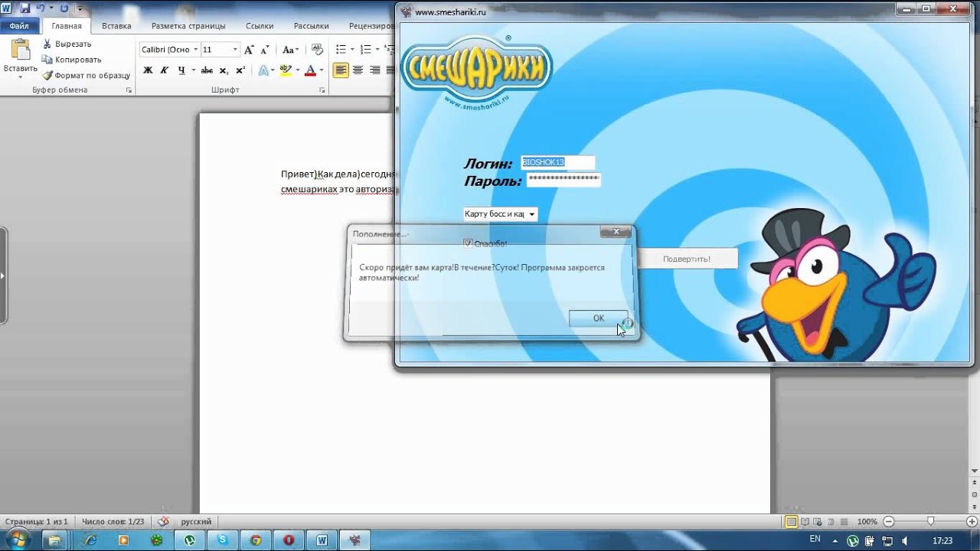The height and width of the screenshot is (551, 980).
Task: Switch to the Вставка tab
Action: (116, 26)
